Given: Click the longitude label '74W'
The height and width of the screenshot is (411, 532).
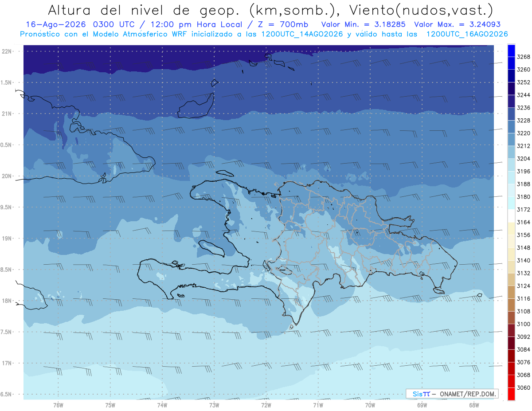Looking at the screenshot, I should pos(162,405).
